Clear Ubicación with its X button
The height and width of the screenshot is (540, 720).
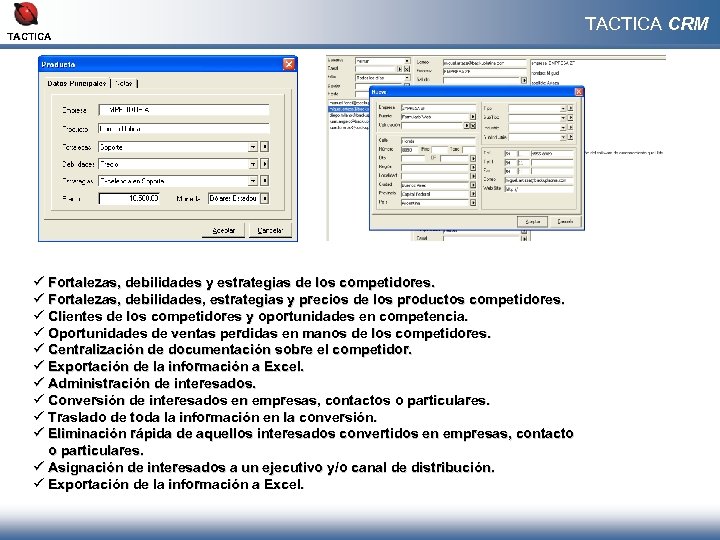[473, 125]
